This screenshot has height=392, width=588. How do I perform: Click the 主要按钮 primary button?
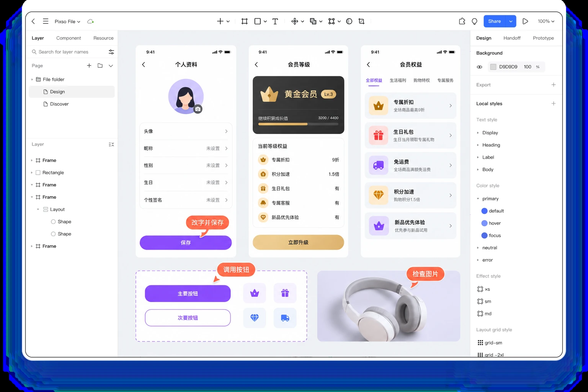188,294
